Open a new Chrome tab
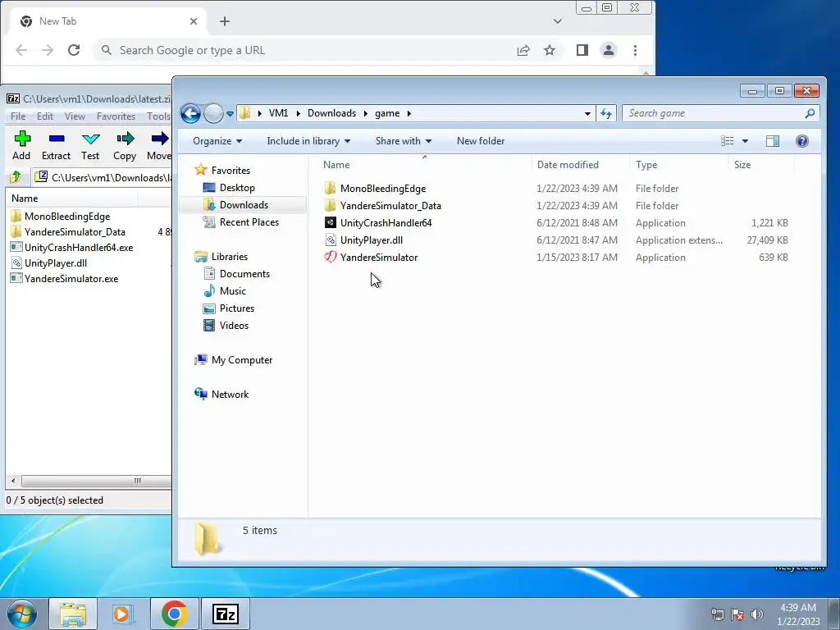The image size is (840, 630). coord(225,21)
